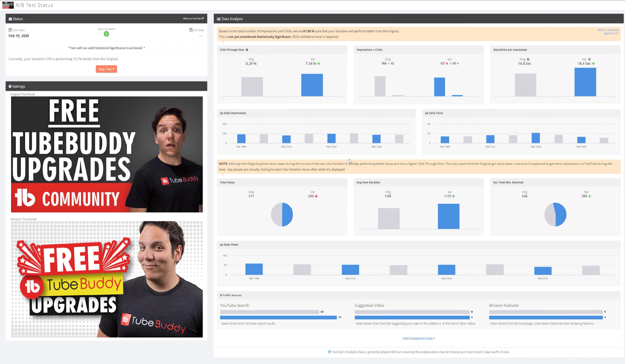Image resolution: width=625 pixels, height=364 pixels.
Task: Click the Status dashboard gauge icon
Action: coord(10,19)
